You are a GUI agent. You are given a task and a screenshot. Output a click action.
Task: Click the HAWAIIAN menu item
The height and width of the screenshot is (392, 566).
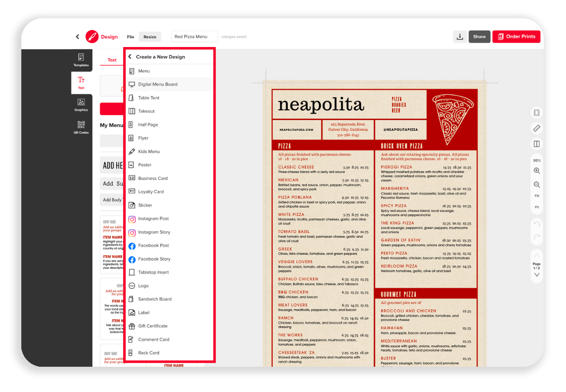(x=392, y=328)
